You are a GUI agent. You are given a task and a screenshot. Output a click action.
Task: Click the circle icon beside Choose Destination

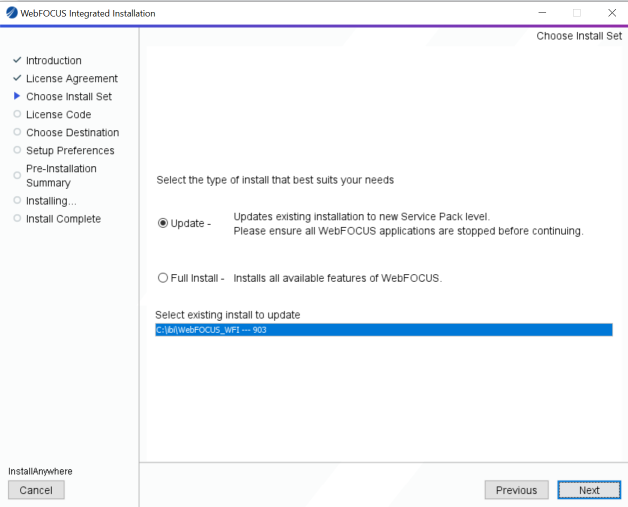(x=17, y=132)
